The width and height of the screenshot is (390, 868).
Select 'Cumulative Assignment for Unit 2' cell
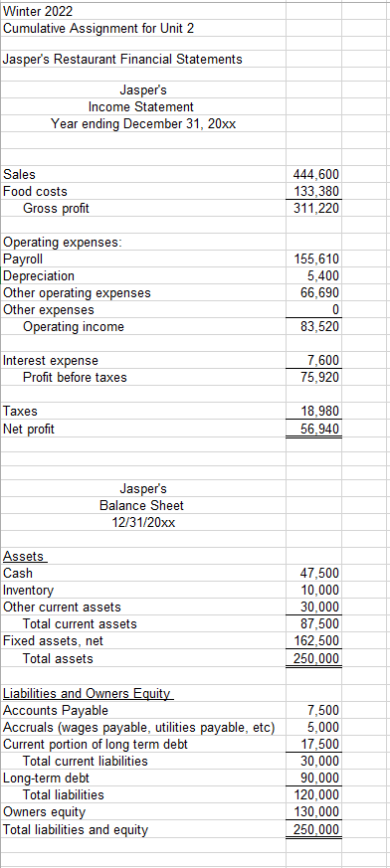(143, 28)
